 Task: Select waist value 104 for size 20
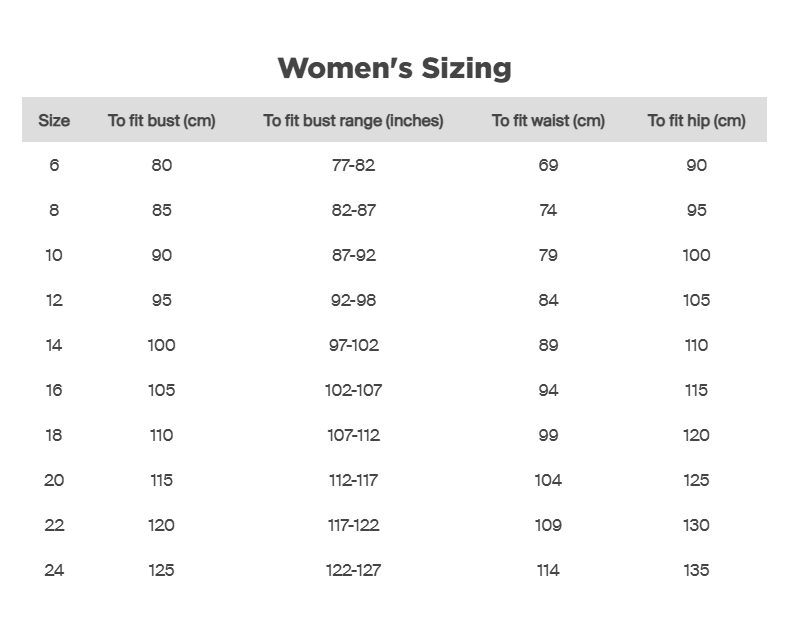pyautogui.click(x=548, y=480)
